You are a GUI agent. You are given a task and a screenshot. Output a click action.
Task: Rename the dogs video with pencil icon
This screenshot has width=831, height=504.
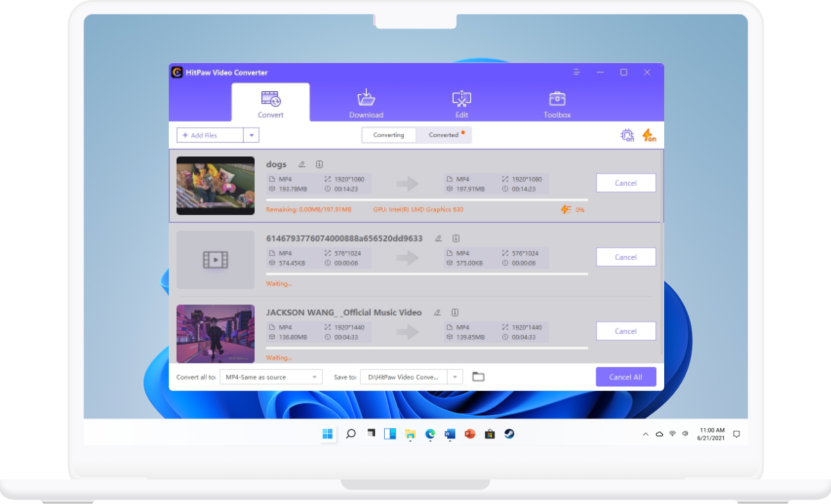[x=302, y=164]
